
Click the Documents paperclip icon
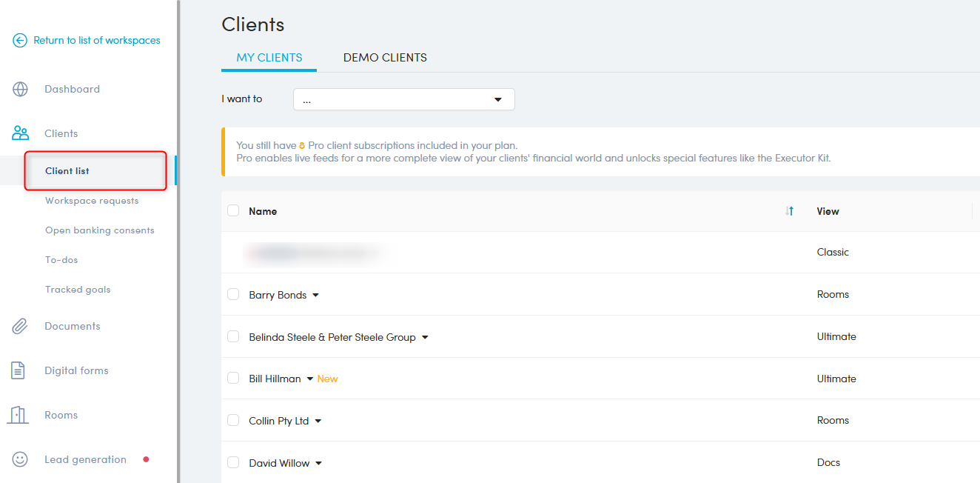[x=20, y=326]
